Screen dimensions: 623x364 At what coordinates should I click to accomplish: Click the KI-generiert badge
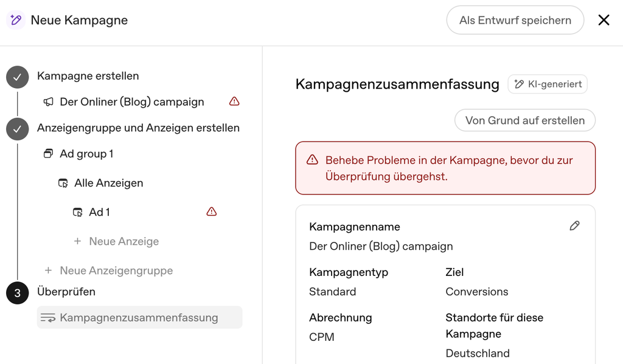point(548,84)
